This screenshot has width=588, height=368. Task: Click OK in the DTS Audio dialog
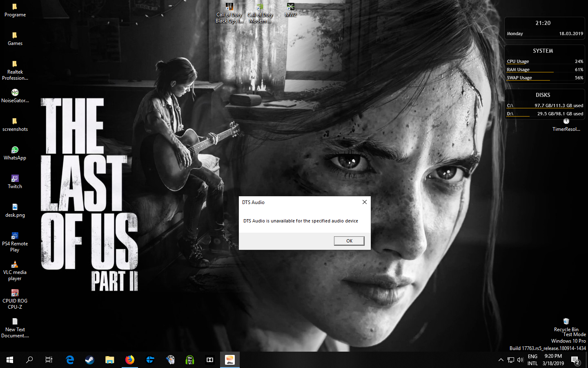coord(349,241)
